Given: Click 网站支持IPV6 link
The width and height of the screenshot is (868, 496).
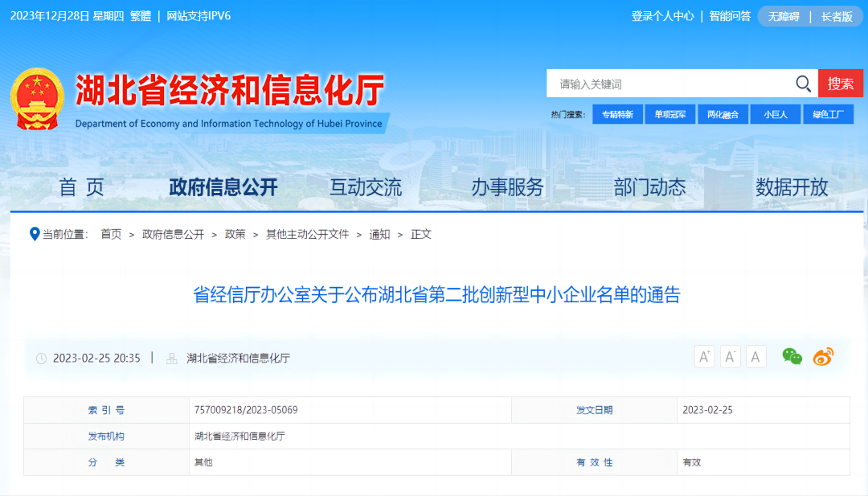Looking at the screenshot, I should click(x=199, y=16).
